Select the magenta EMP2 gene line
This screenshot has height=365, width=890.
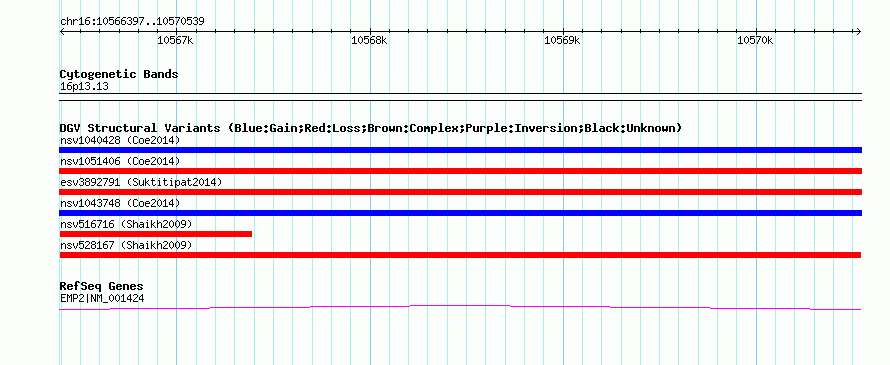pyautogui.click(x=460, y=308)
